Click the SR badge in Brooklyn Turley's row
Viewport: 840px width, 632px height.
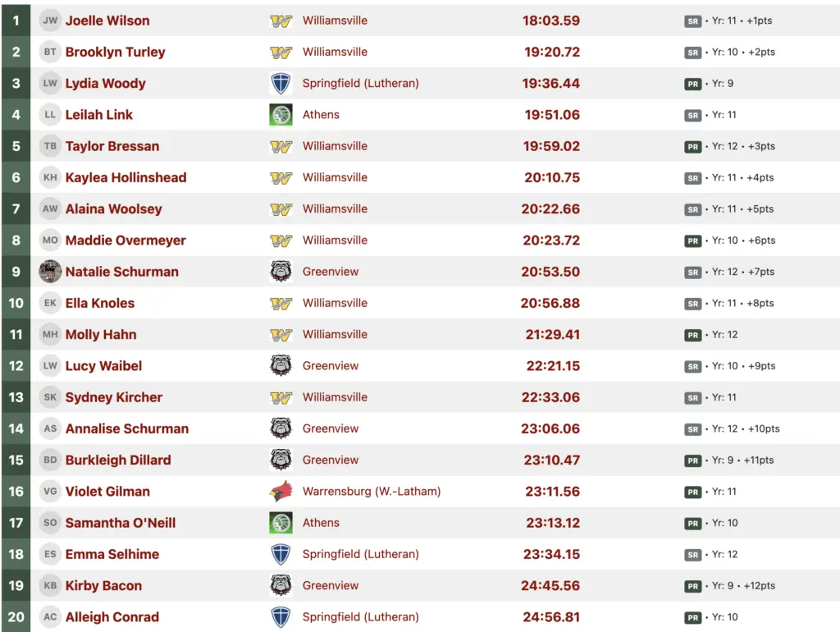tap(693, 53)
